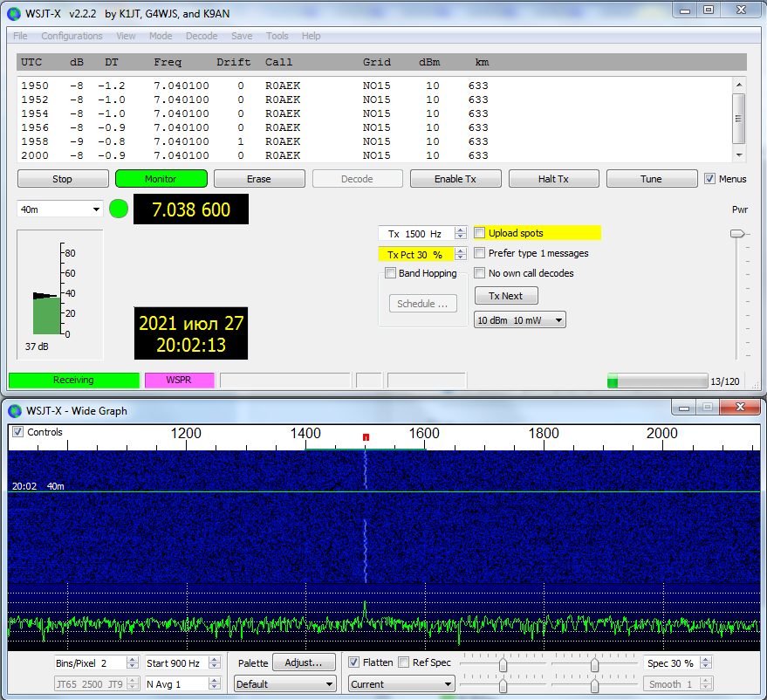Uncheck the Flatten checkbox

point(353,662)
